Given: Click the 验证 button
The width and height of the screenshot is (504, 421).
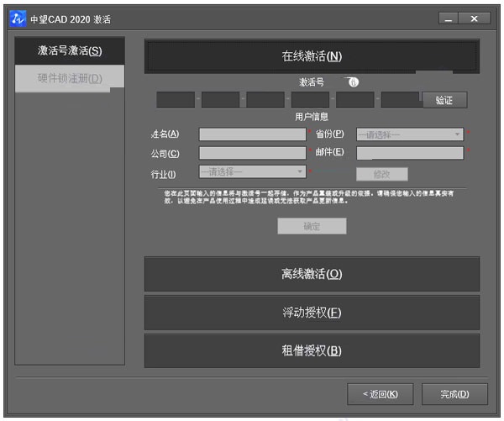Looking at the screenshot, I should click(x=444, y=100).
